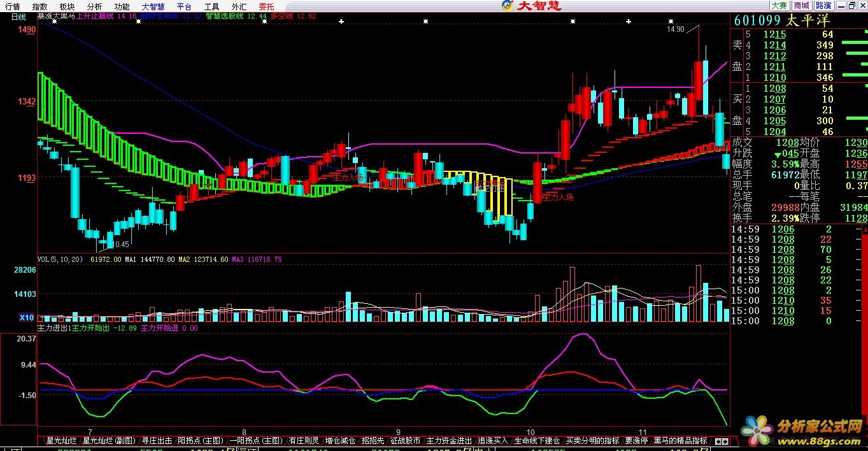Viewport: 868px width, 451px height.
Task: Click the X10 volume scale label
Action: point(26,317)
